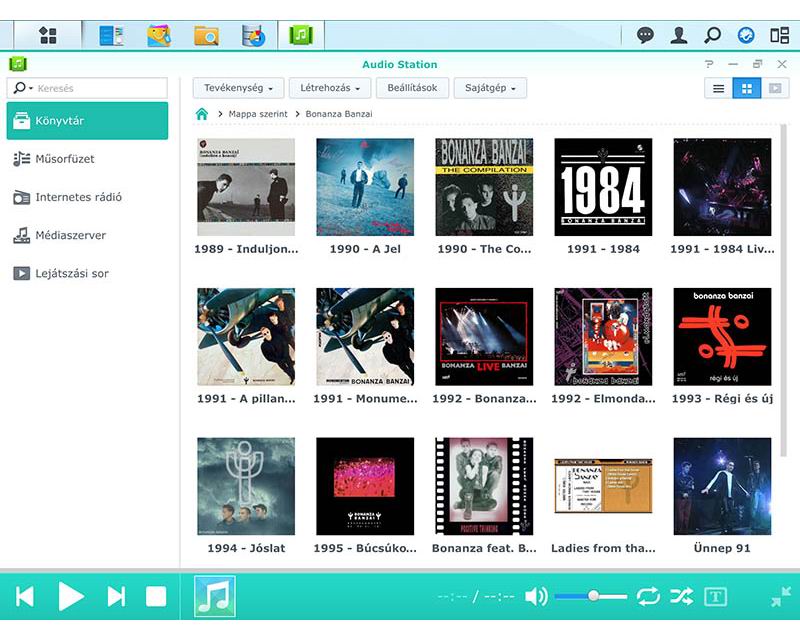Go to the previous track
Image resolution: width=800 pixels, height=640 pixels.
coord(25,597)
